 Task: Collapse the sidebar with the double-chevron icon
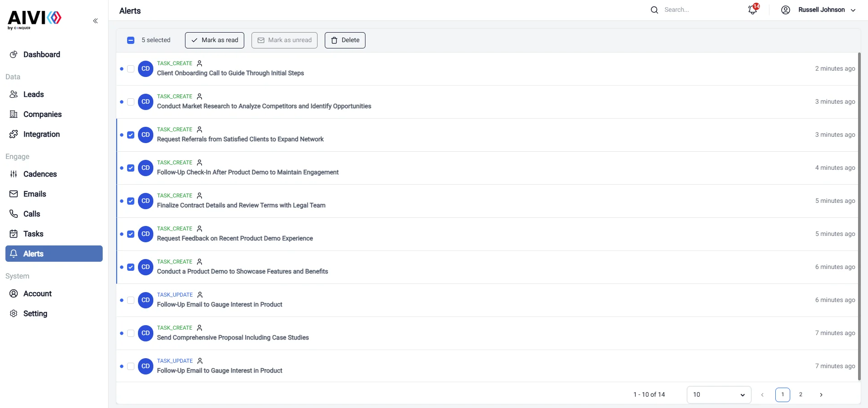pyautogui.click(x=95, y=21)
